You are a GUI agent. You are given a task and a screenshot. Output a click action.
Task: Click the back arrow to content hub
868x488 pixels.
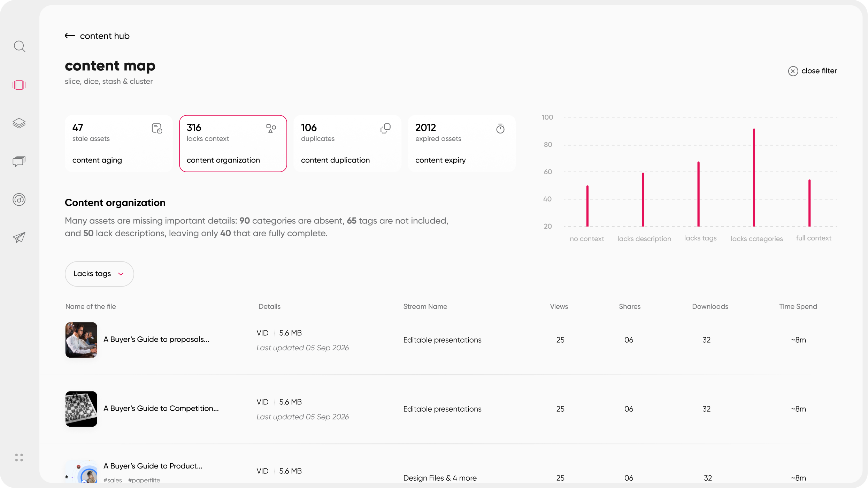coord(70,36)
